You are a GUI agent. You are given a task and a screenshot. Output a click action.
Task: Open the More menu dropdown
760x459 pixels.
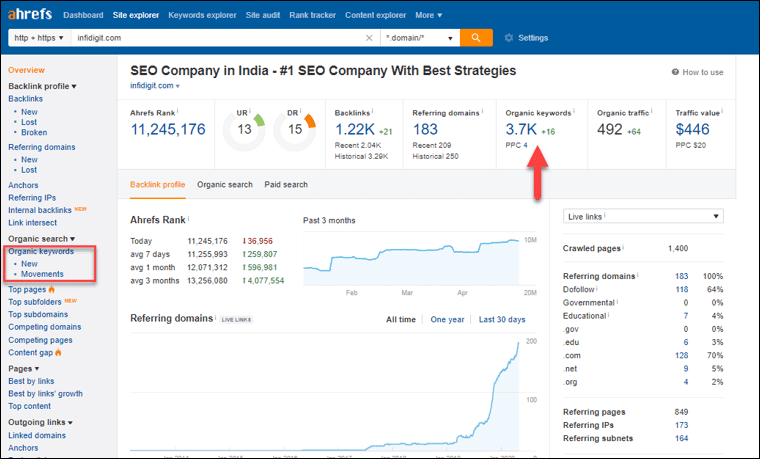428,15
